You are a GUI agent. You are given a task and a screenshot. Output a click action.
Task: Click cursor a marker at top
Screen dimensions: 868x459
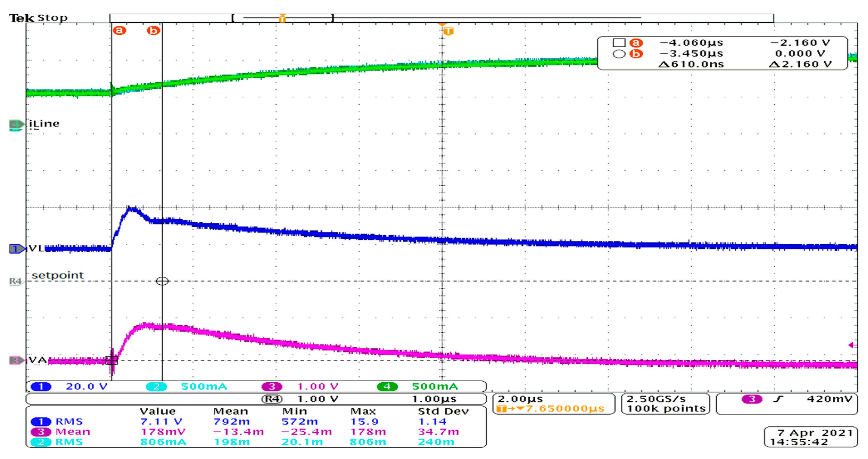(119, 31)
